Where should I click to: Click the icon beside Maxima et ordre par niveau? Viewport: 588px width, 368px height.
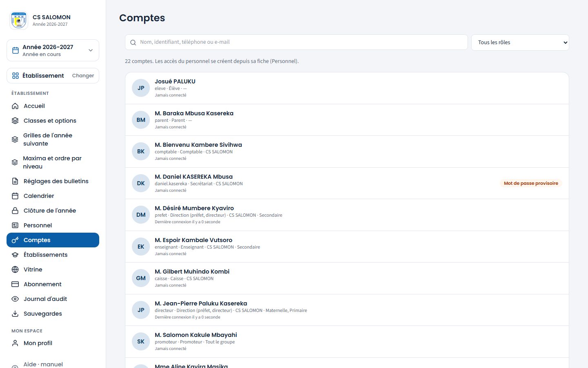[x=15, y=162]
